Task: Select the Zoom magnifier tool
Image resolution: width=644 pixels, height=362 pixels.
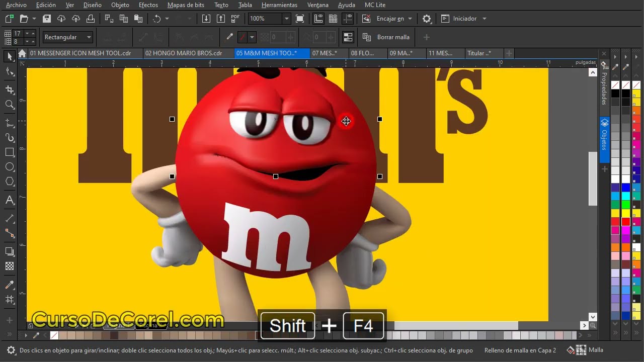Action: [x=9, y=104]
